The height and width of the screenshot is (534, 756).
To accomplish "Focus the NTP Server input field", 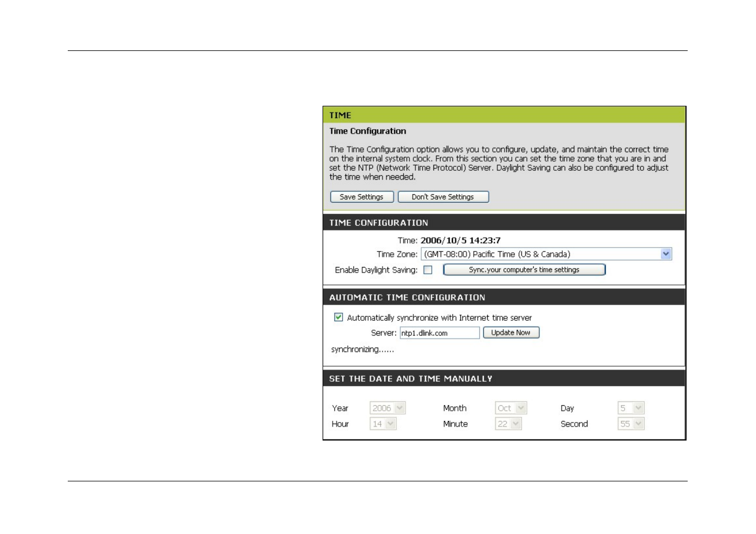I will coord(440,333).
